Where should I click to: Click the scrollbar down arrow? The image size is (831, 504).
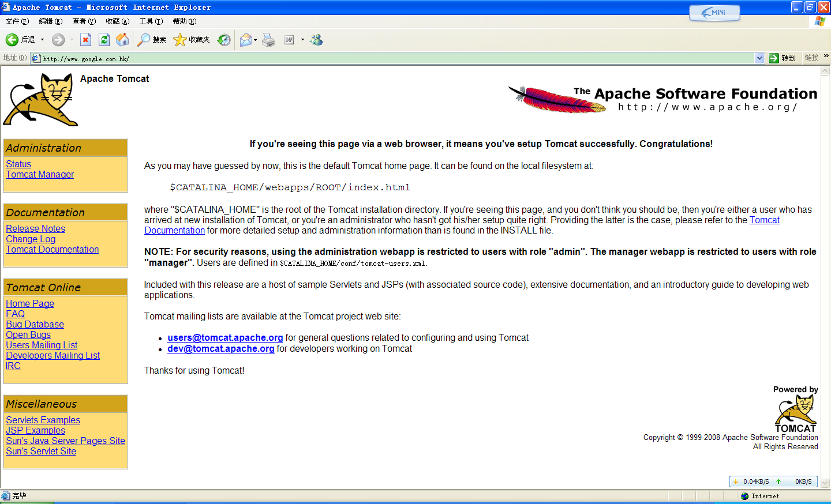pyautogui.click(x=825, y=483)
